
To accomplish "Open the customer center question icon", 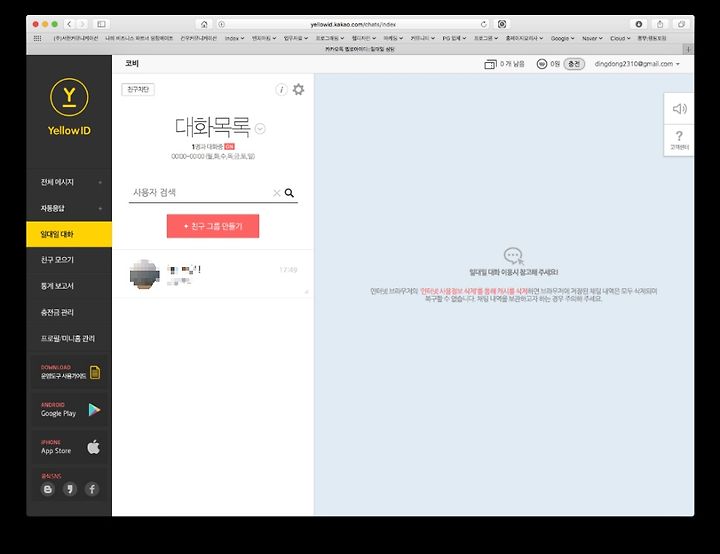I will [x=679, y=140].
